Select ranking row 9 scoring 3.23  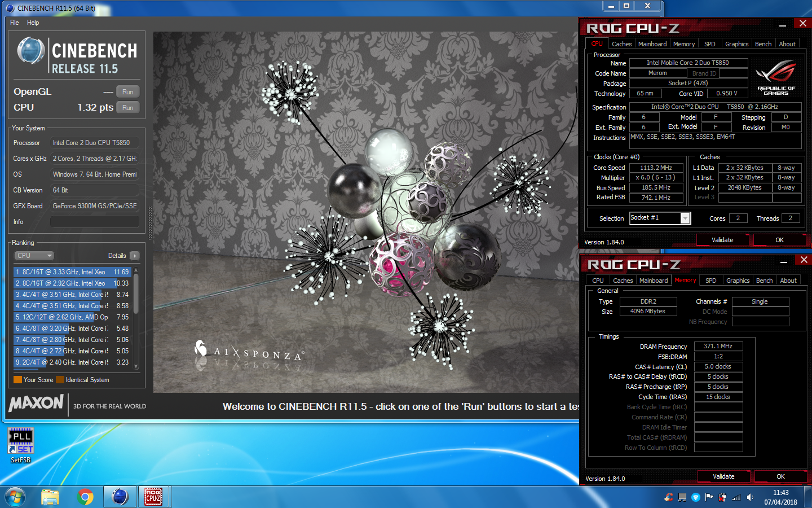(x=72, y=362)
